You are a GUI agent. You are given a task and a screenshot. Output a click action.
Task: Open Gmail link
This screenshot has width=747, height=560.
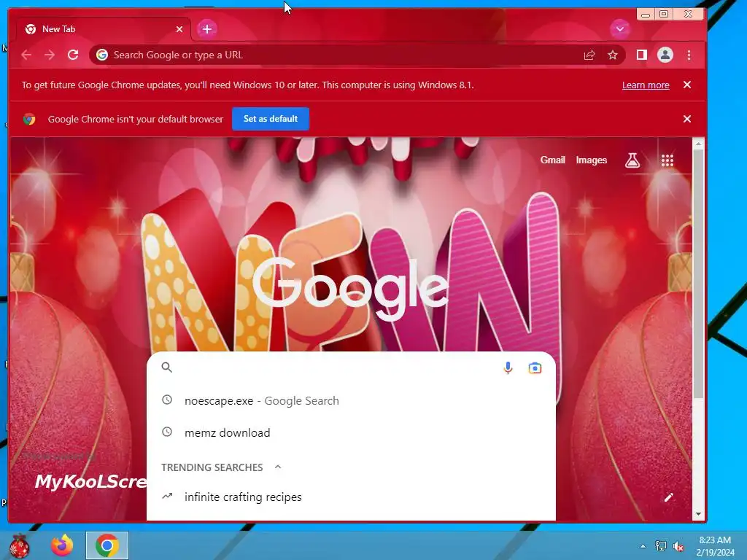(x=553, y=160)
